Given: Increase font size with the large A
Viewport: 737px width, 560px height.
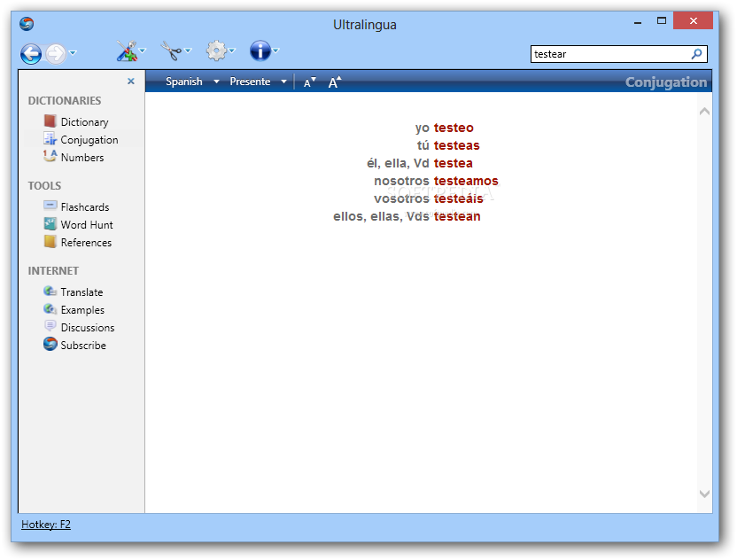Looking at the screenshot, I should [x=335, y=82].
